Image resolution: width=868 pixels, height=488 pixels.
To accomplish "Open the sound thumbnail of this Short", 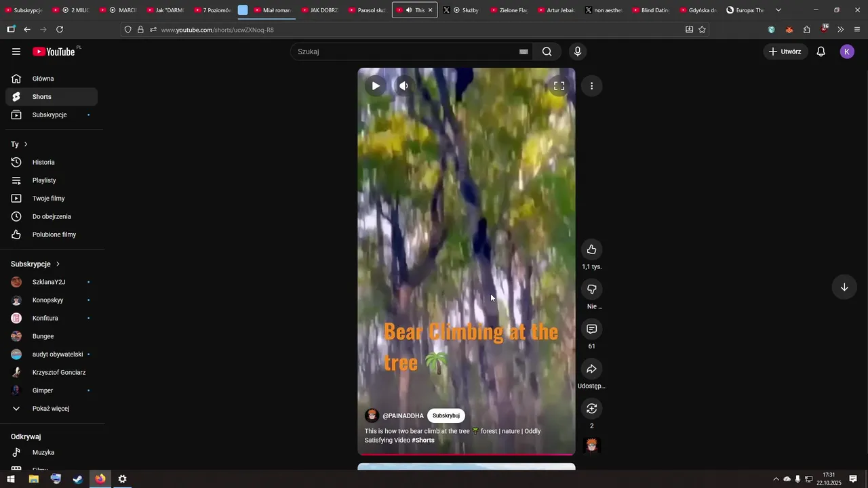I will click(592, 445).
